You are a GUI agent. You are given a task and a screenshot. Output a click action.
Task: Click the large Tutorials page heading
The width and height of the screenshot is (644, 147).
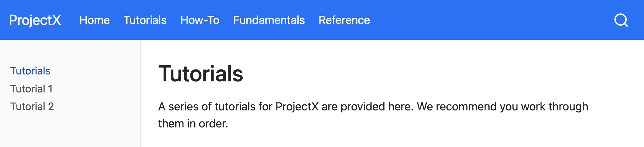(x=201, y=74)
